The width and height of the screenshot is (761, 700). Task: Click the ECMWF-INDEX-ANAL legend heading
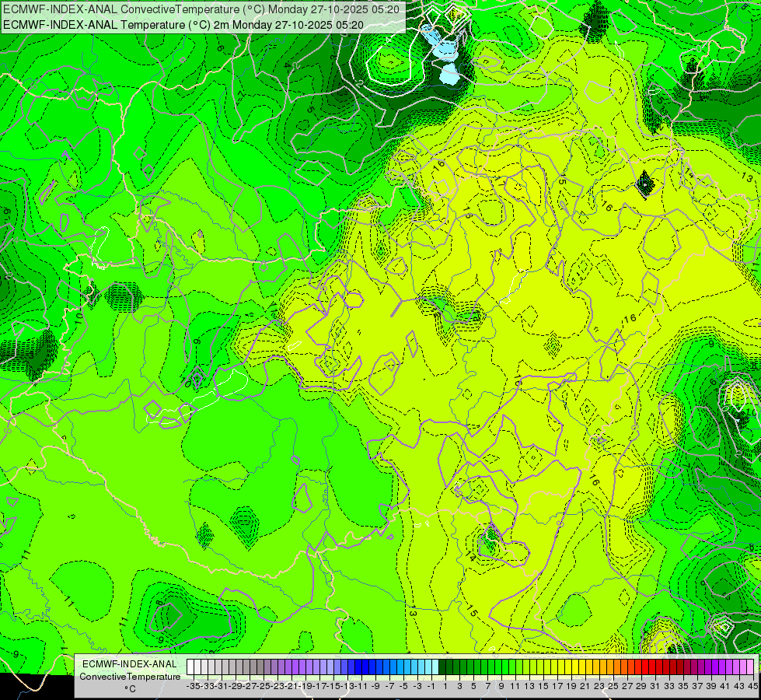pos(130,664)
